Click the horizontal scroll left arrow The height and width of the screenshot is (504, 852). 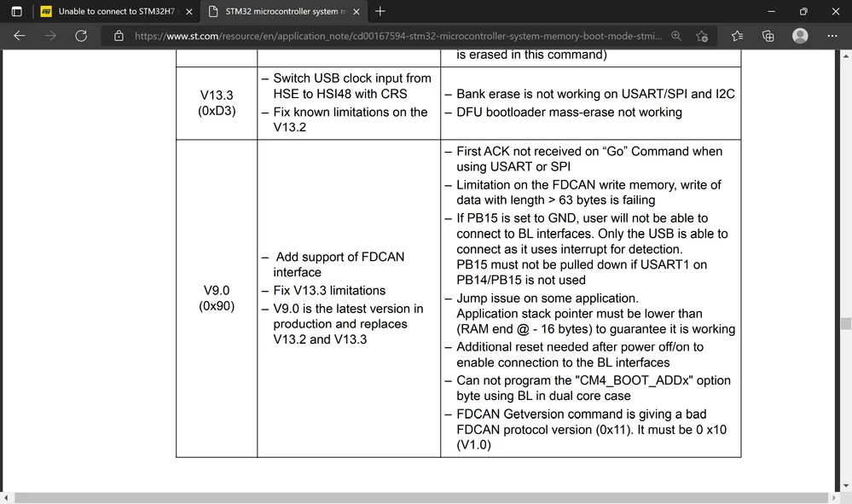pos(6,497)
